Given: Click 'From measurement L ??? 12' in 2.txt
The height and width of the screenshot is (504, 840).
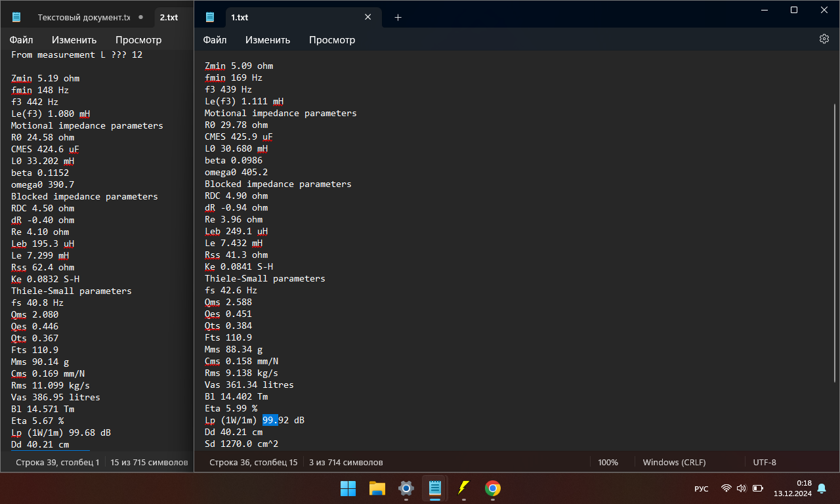Looking at the screenshot, I should tap(77, 54).
